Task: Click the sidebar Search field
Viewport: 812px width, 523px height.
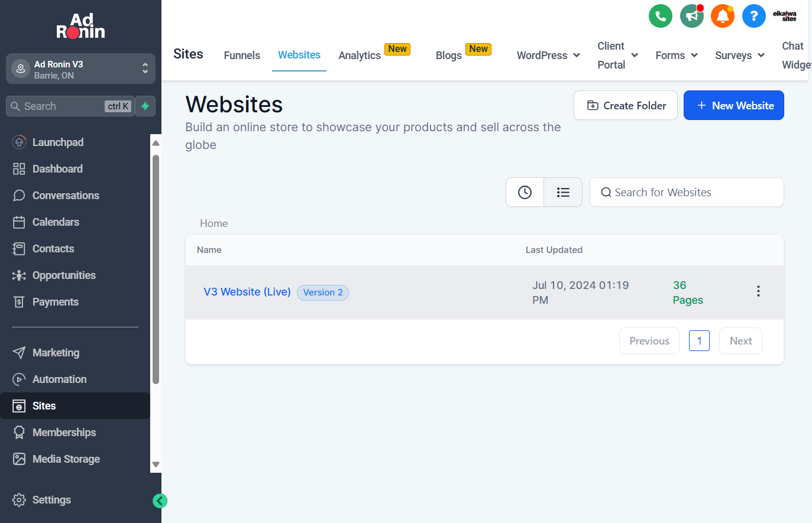Action: click(x=70, y=106)
